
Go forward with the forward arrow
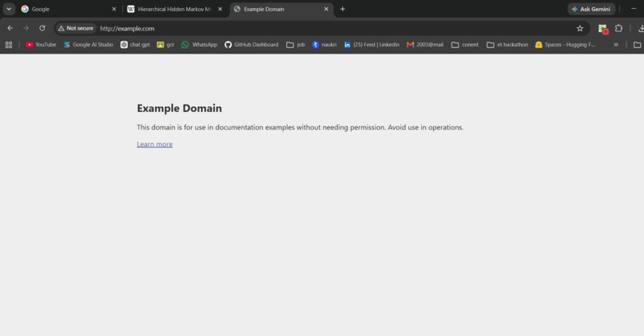(26, 28)
